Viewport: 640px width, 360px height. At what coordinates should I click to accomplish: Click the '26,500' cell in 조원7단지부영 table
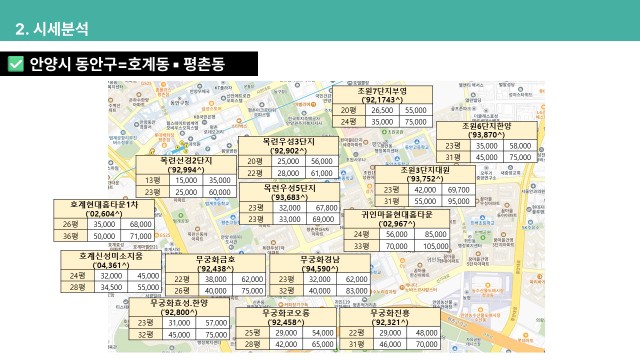tap(382, 110)
